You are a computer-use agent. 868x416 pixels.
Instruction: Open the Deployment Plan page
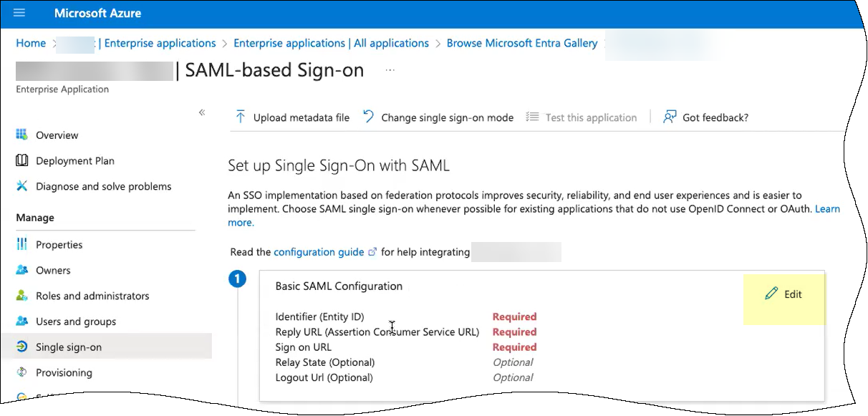(74, 161)
